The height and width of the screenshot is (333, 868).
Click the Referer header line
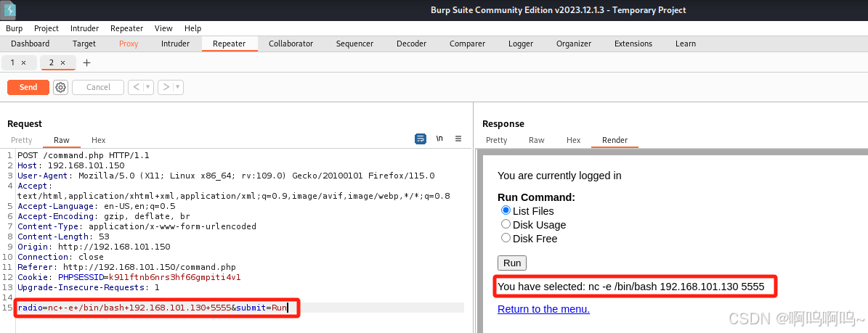pos(127,267)
